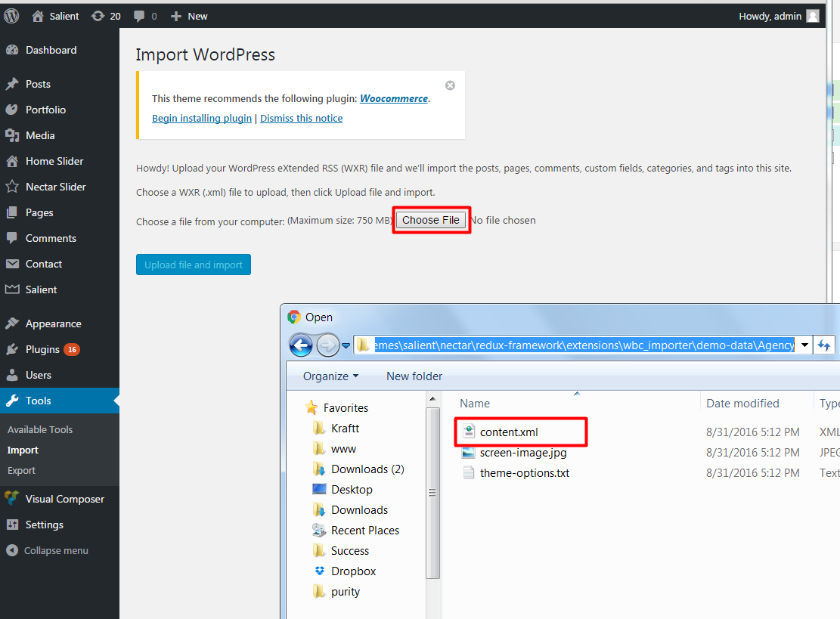Click the Tools wrench icon in sidebar
This screenshot has height=619, width=840.
click(12, 401)
